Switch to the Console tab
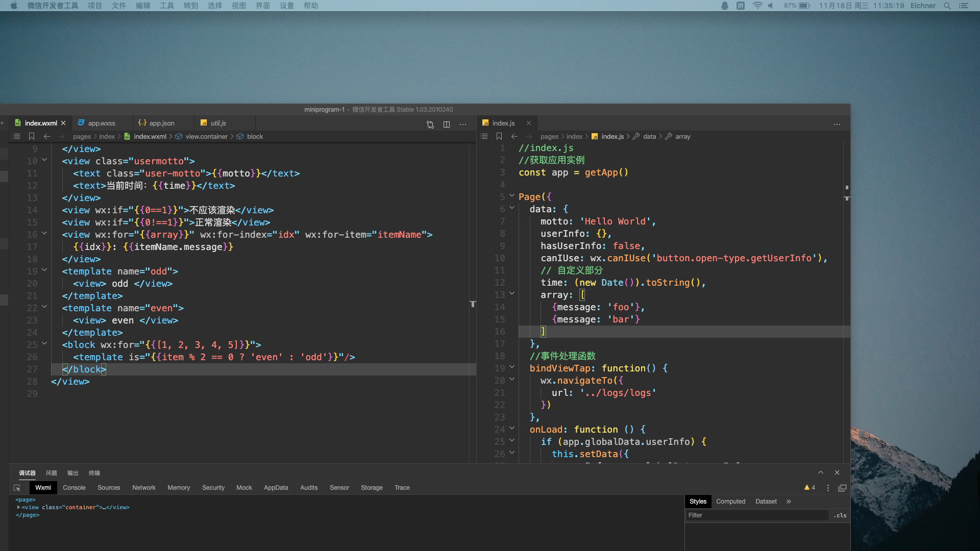980x551 pixels. [x=74, y=488]
